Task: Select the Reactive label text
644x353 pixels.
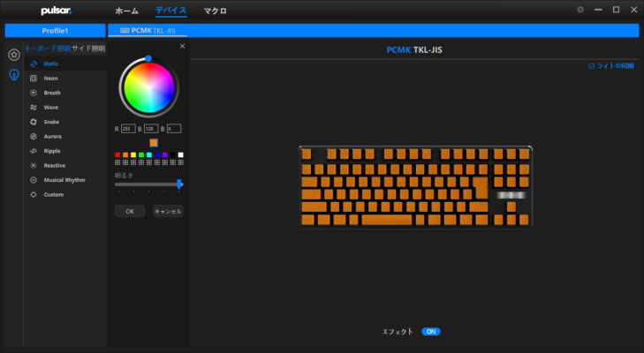Action: click(55, 165)
